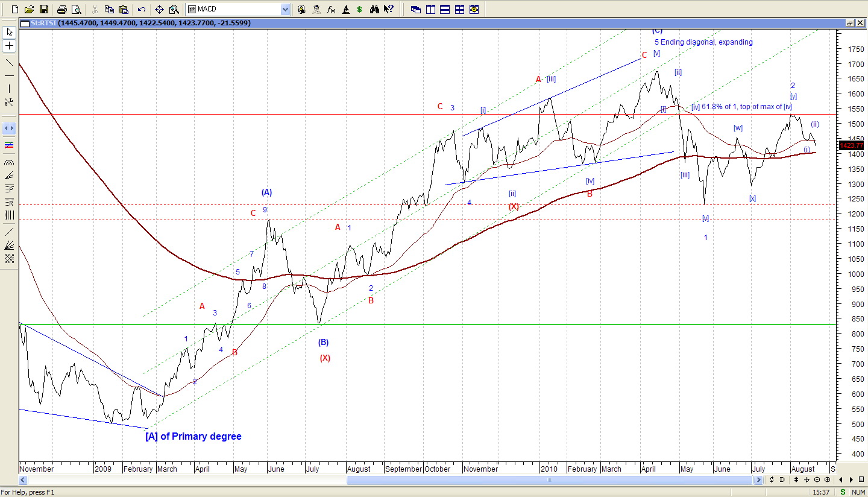This screenshot has width=868, height=497.
Task: Click the 1423.77 price tag on axis
Action: [x=851, y=145]
